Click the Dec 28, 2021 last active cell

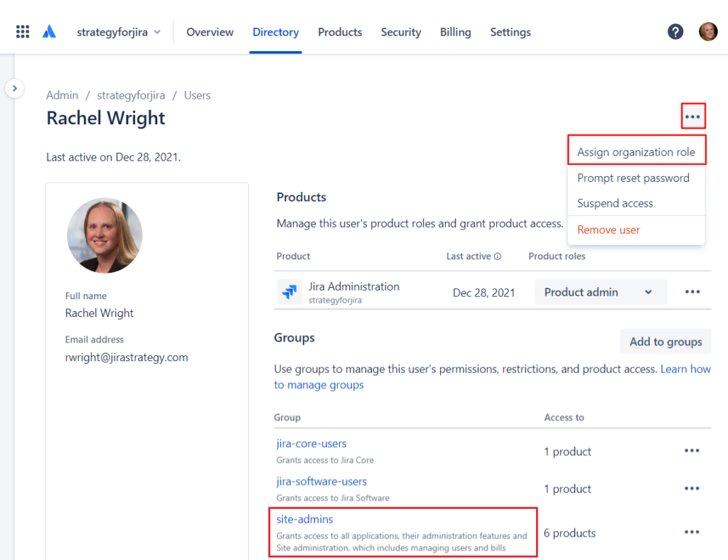point(483,293)
